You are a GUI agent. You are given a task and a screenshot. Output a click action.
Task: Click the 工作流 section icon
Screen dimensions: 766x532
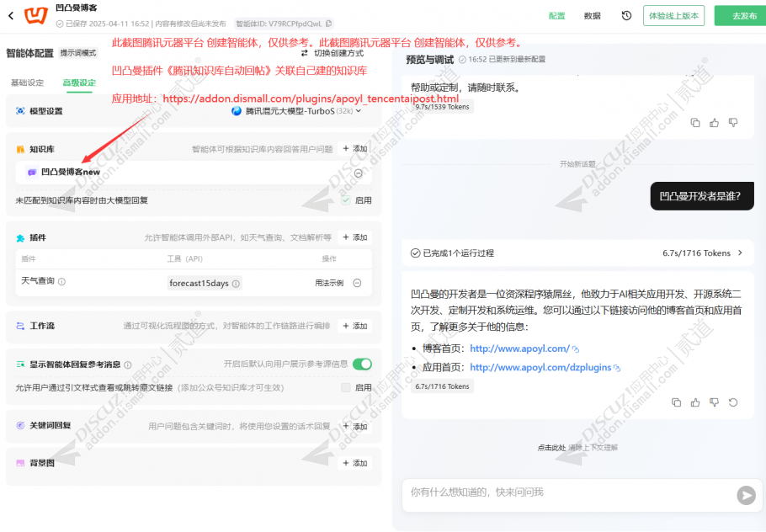(20, 326)
